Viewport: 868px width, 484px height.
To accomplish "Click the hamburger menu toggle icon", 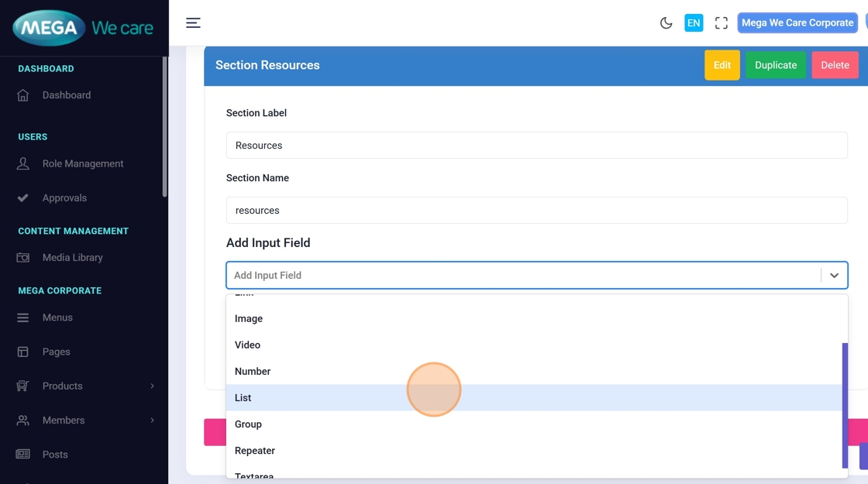I will pos(193,23).
